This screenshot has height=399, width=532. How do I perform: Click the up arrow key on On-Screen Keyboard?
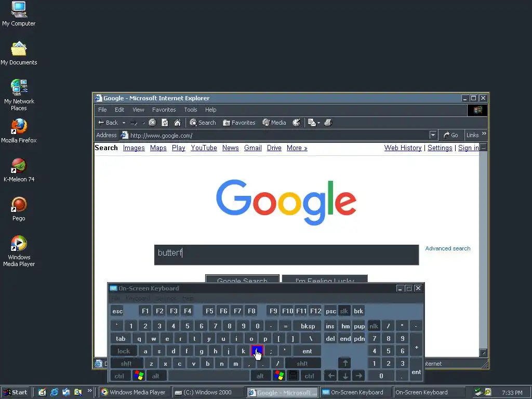coord(345,364)
